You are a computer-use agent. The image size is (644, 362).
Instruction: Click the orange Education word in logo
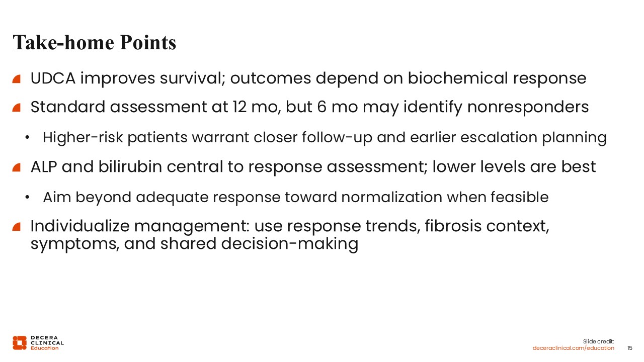coord(44,348)
